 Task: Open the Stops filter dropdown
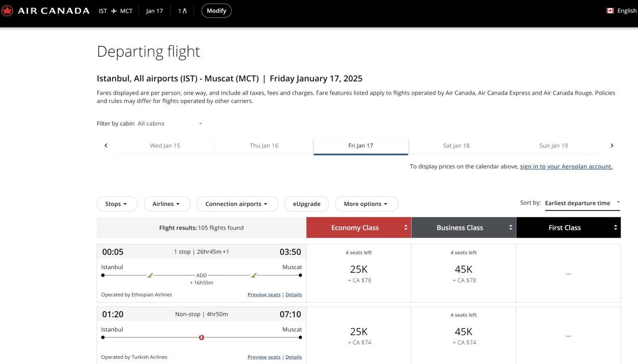(117, 204)
